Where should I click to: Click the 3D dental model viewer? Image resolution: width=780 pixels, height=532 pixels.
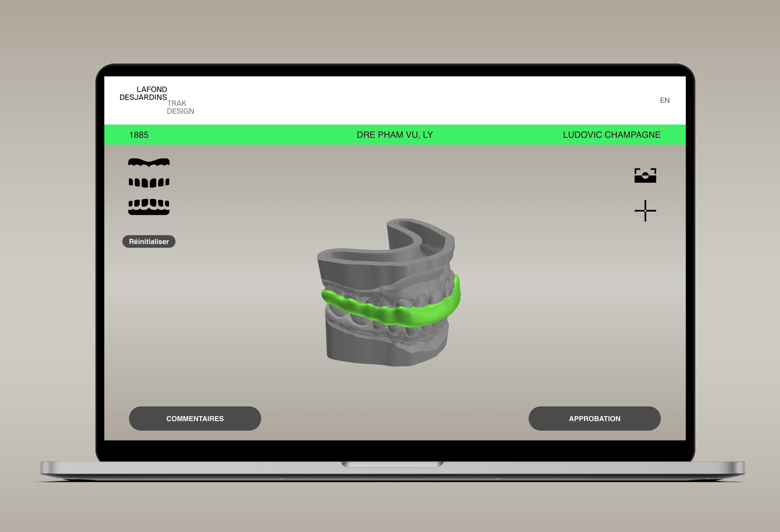(389, 292)
